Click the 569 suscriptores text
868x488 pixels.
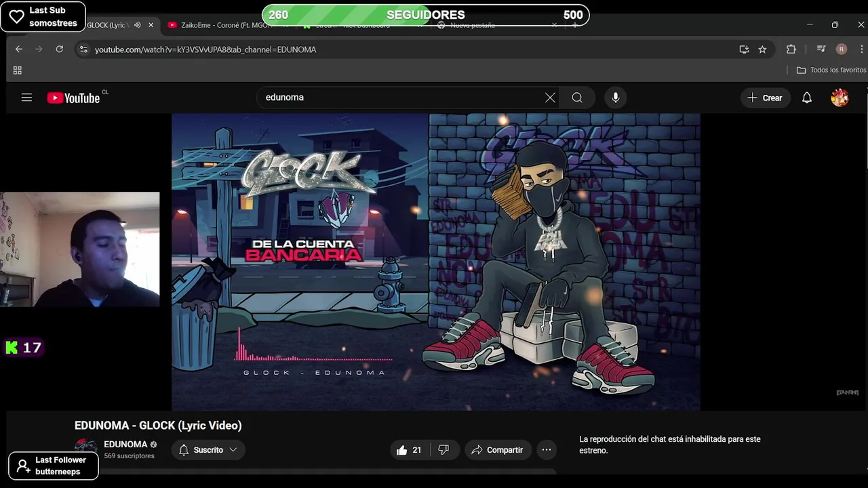(129, 456)
